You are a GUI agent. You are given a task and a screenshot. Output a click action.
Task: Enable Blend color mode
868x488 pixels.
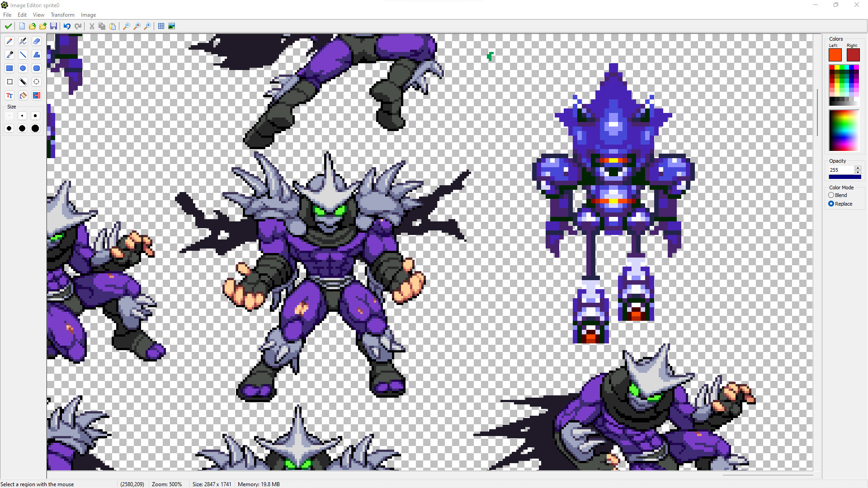[831, 195]
